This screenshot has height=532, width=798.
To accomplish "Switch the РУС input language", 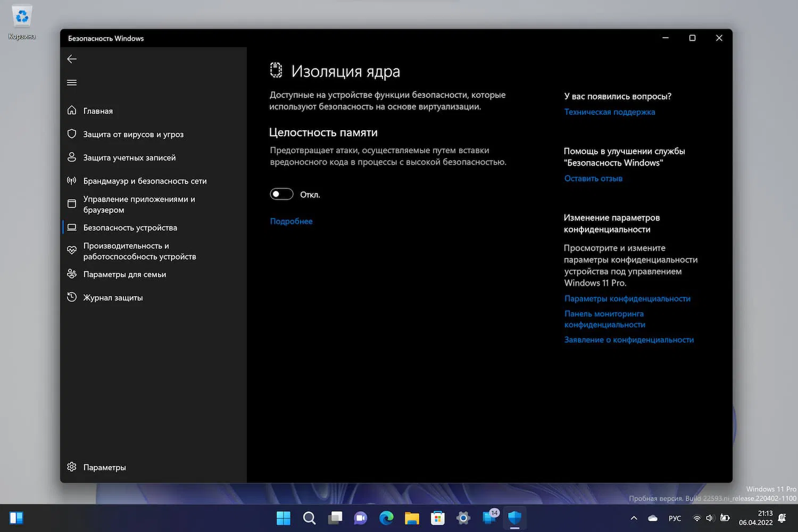I will tap(675, 518).
